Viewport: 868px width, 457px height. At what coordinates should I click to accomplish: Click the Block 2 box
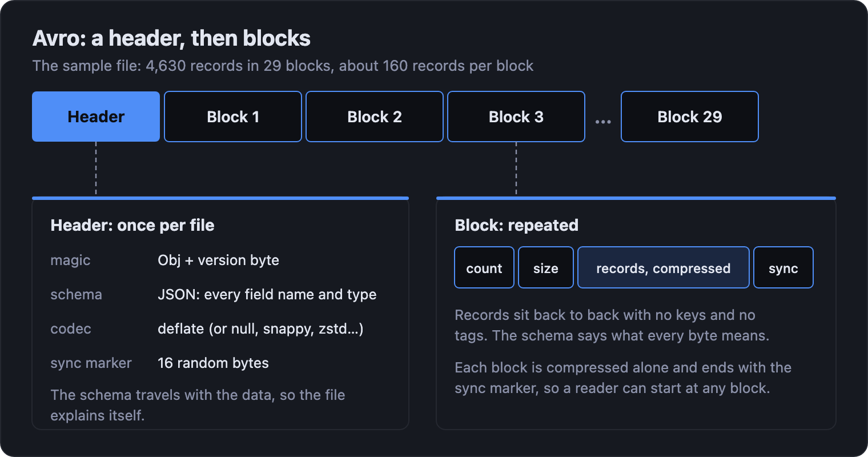tap(375, 117)
